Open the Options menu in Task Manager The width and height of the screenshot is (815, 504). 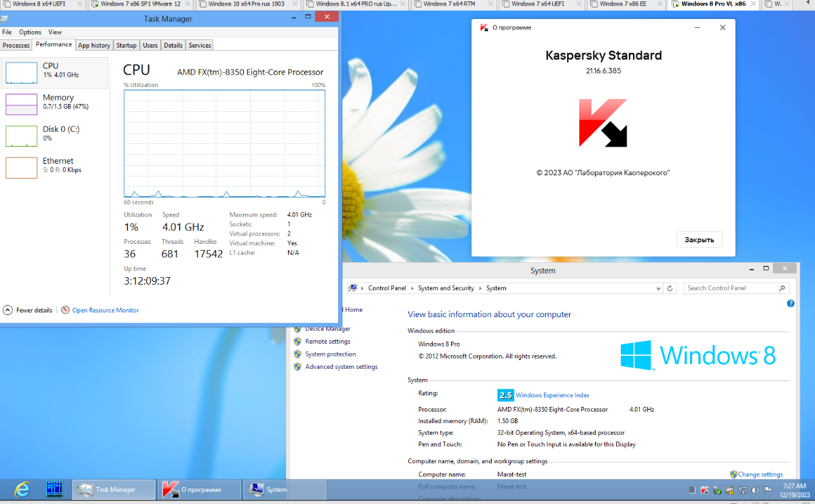30,32
